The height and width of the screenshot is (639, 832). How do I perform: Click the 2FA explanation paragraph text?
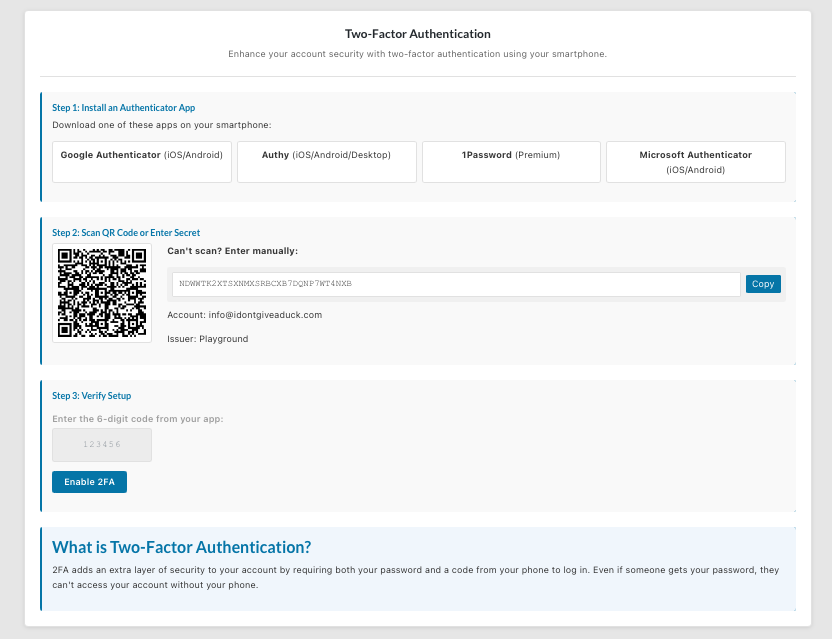click(x=415, y=577)
